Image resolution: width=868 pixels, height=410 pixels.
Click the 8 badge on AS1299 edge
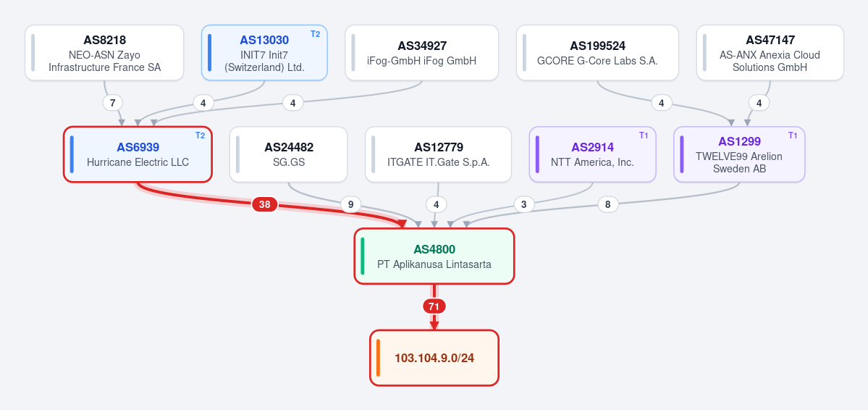click(608, 204)
